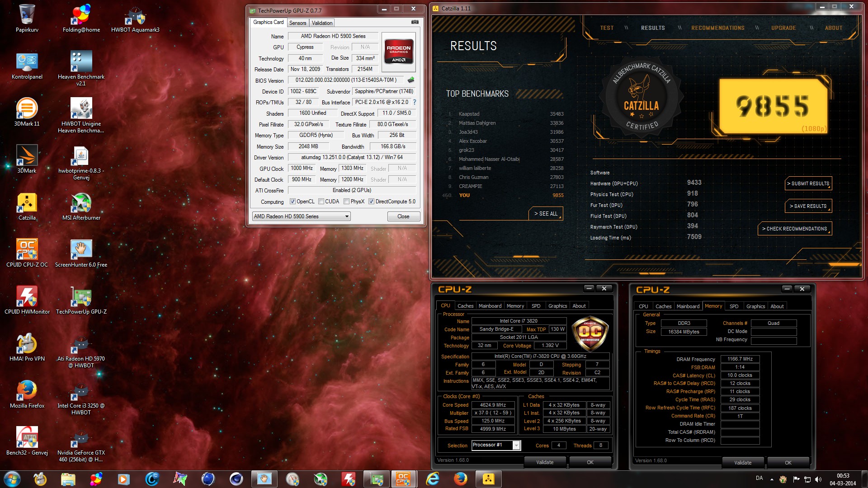Launch Heaven Benchmark v2.1 shortcut
The image size is (868, 488).
[81, 68]
